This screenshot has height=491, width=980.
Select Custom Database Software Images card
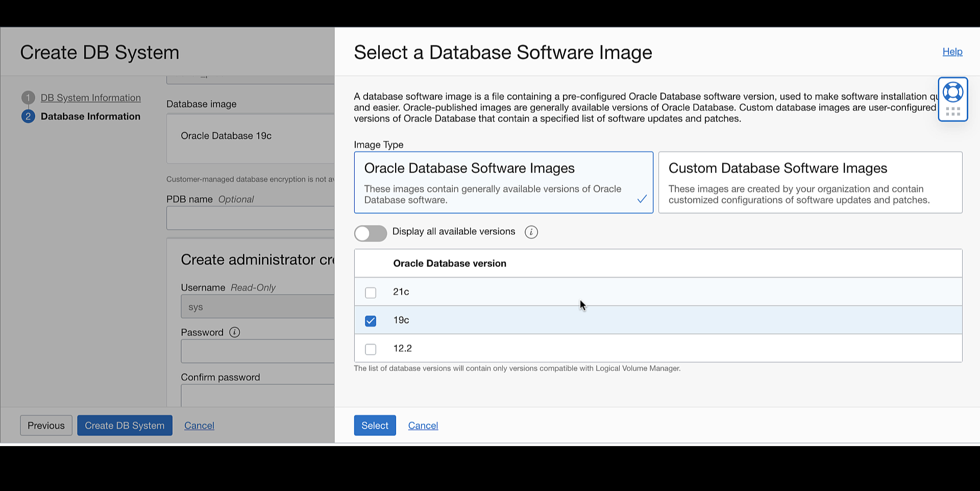(810, 182)
